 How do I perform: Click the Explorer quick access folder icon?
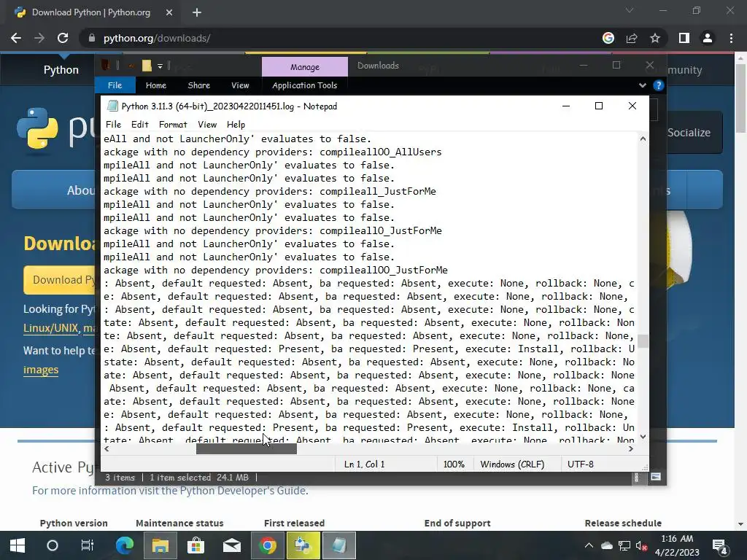pyautogui.click(x=146, y=66)
